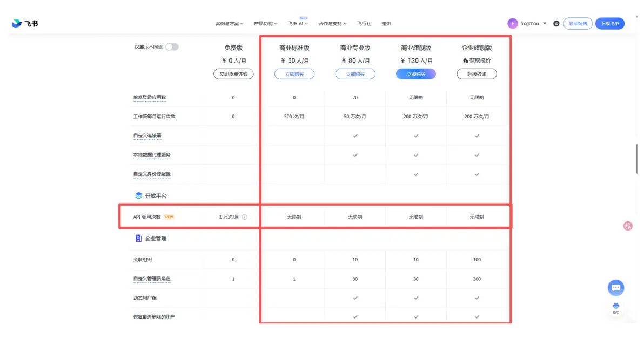This screenshot has height=338, width=644.
Task: Click the frogchou user avatar
Action: (512, 24)
